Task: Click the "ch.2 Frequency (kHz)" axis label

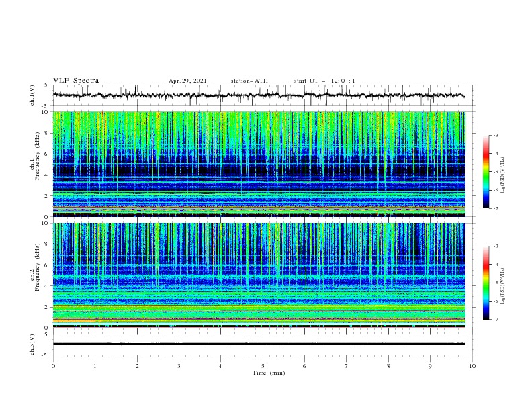Action: tap(35, 267)
